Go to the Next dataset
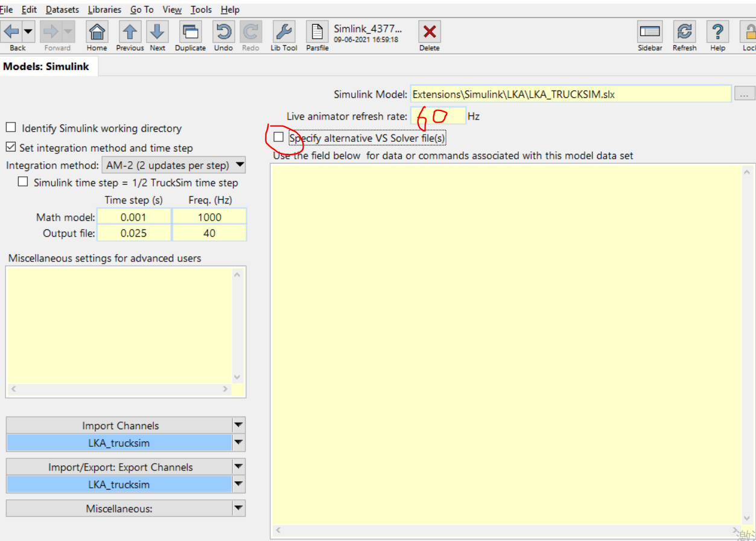756x541 pixels. (x=157, y=31)
